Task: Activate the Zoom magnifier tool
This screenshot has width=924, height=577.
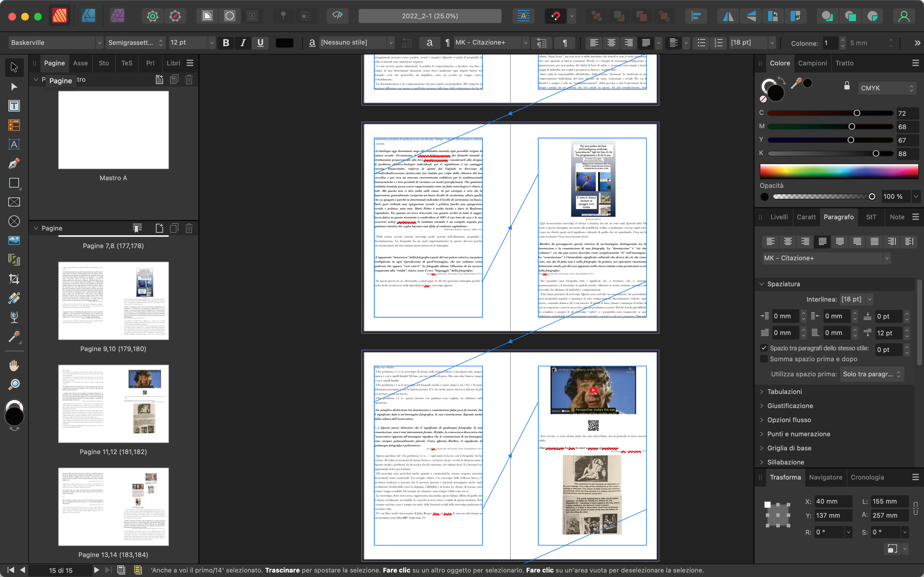Action: (x=14, y=384)
